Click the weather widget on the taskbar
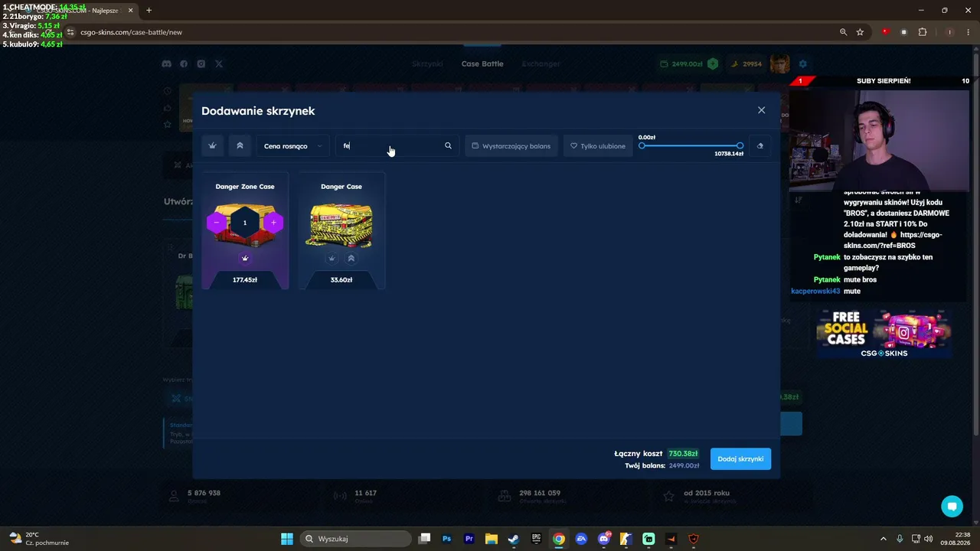This screenshot has height=551, width=980. pos(38,539)
